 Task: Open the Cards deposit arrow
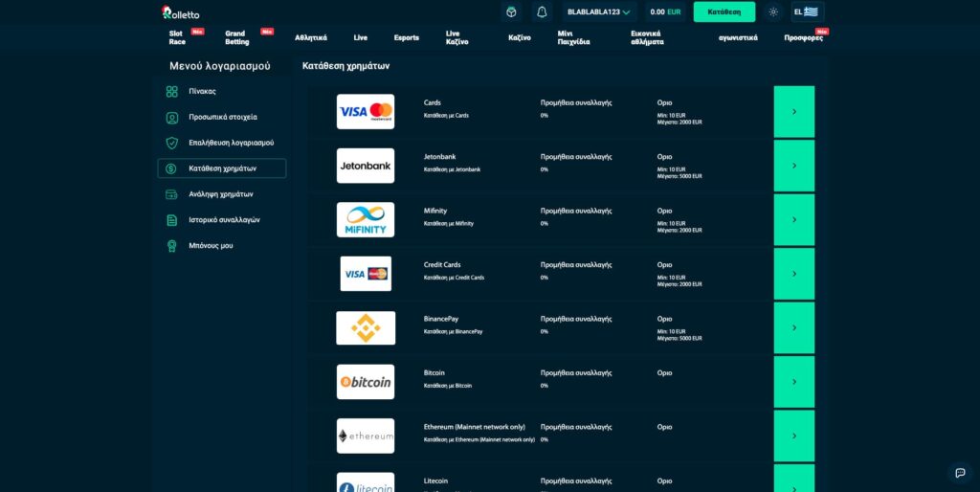tap(793, 112)
